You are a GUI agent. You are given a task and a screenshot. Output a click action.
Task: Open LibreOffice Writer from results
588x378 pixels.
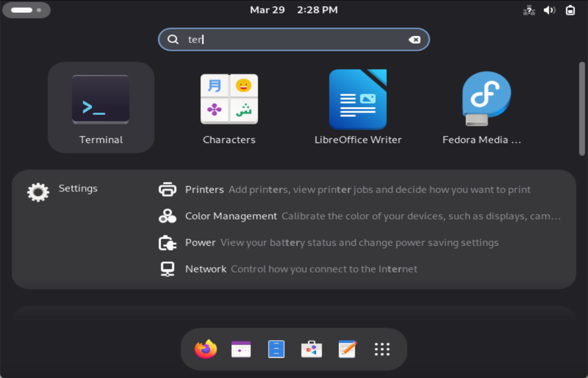click(358, 99)
